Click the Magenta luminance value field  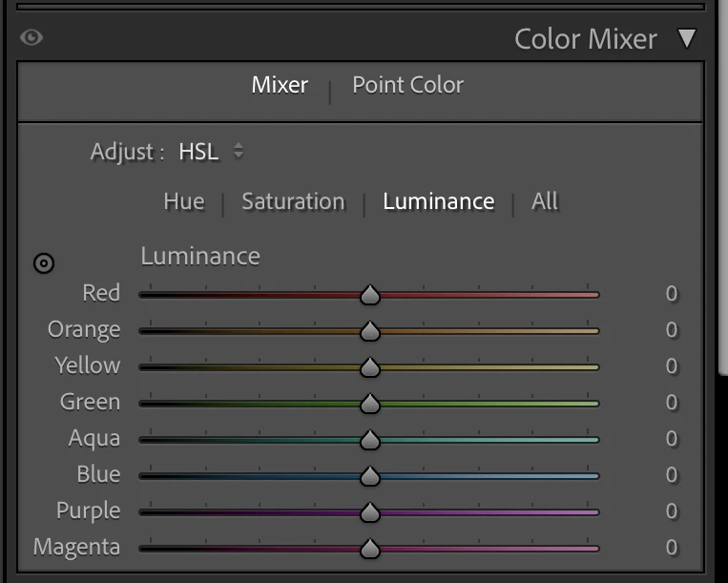(671, 548)
